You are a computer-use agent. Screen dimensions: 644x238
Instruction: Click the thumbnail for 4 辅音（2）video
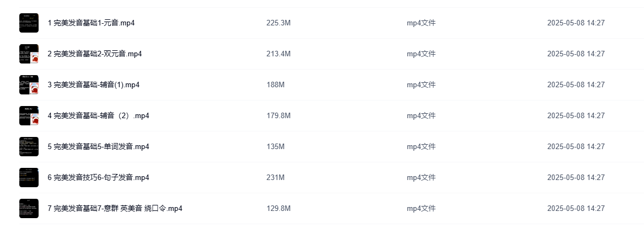coord(29,116)
